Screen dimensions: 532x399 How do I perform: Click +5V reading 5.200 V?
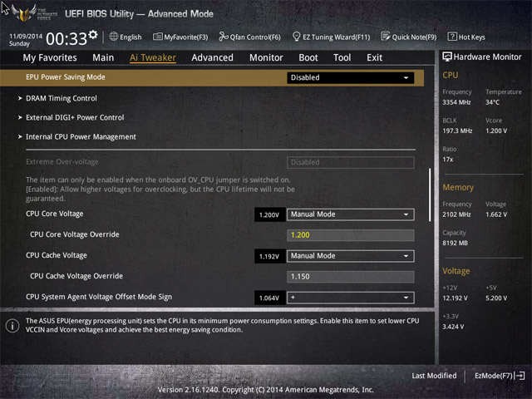[x=496, y=298]
